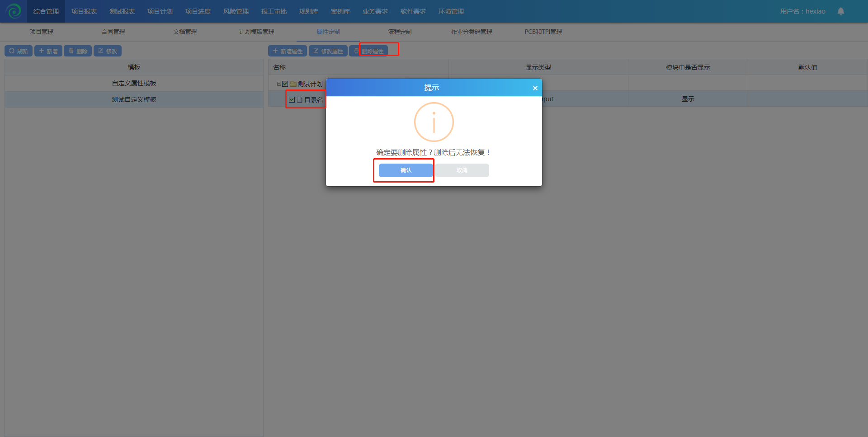The height and width of the screenshot is (437, 868).
Task: Cancel deletion with the 取消 button
Action: pos(462,170)
